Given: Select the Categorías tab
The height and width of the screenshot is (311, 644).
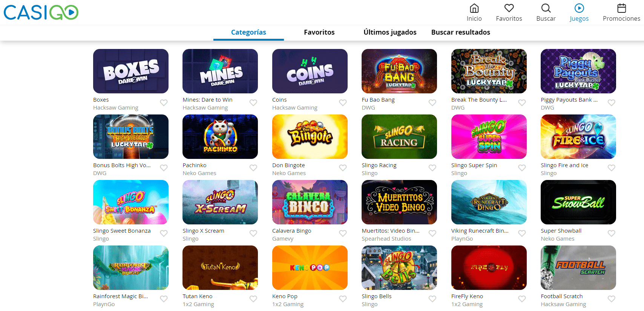Looking at the screenshot, I should click(248, 32).
